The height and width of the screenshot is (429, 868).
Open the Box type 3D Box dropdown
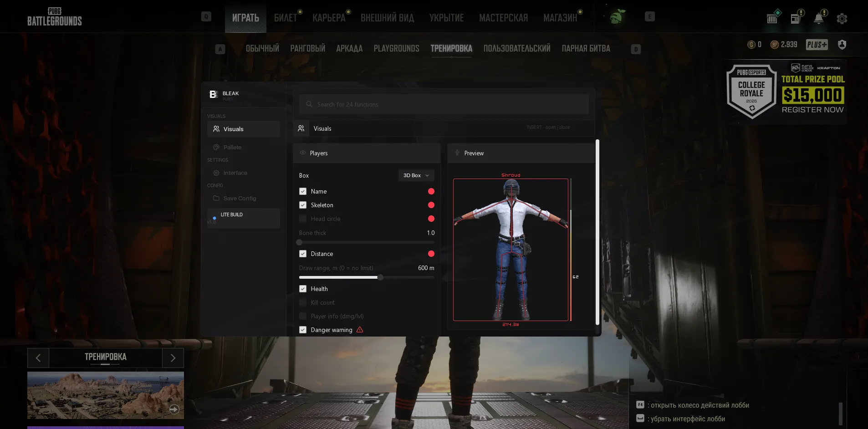[416, 175]
